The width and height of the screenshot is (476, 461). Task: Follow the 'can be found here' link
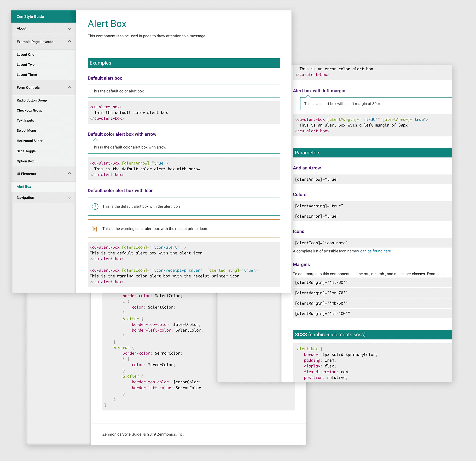tap(375, 251)
